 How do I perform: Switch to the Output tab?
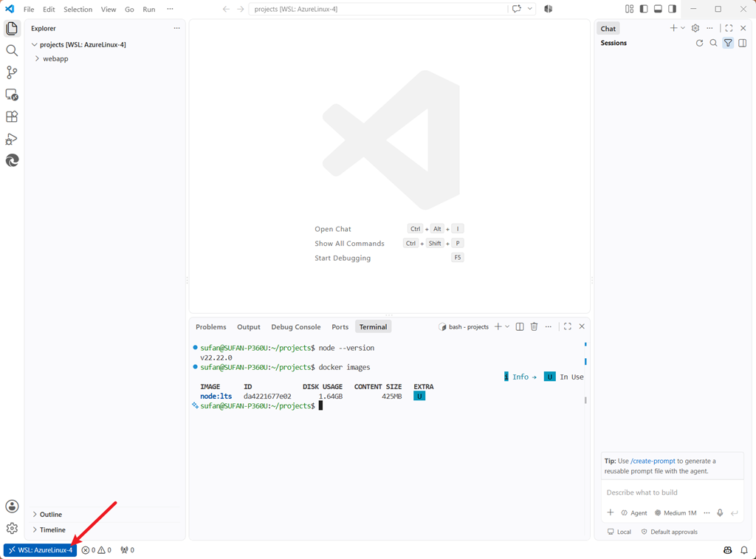coord(248,326)
